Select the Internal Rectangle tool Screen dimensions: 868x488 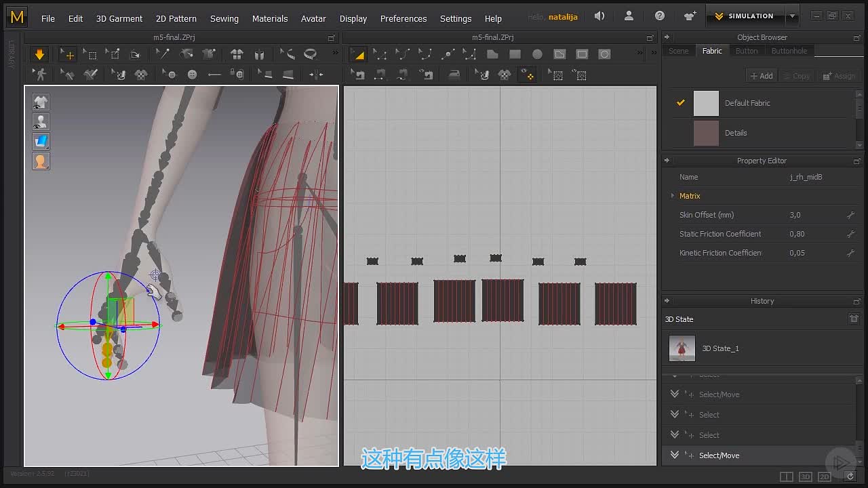point(582,54)
